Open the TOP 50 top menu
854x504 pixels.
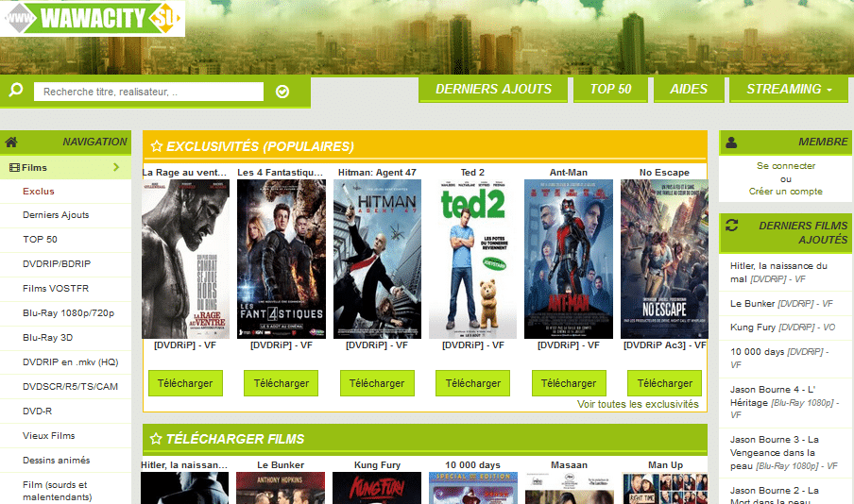click(610, 90)
